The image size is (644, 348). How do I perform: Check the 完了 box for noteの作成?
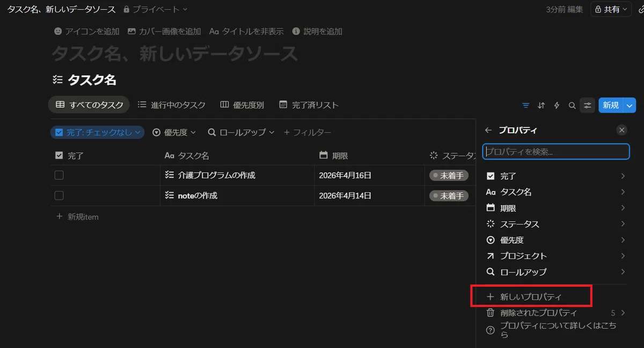(59, 195)
